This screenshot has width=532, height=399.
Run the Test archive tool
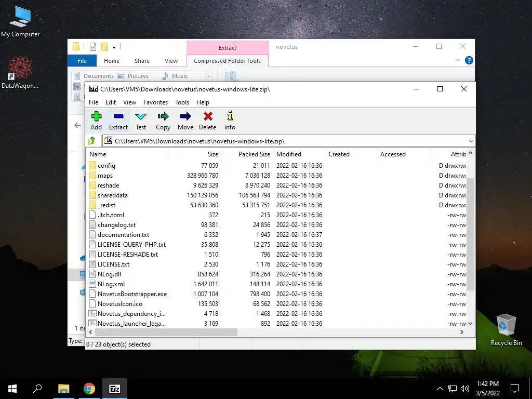click(140, 121)
